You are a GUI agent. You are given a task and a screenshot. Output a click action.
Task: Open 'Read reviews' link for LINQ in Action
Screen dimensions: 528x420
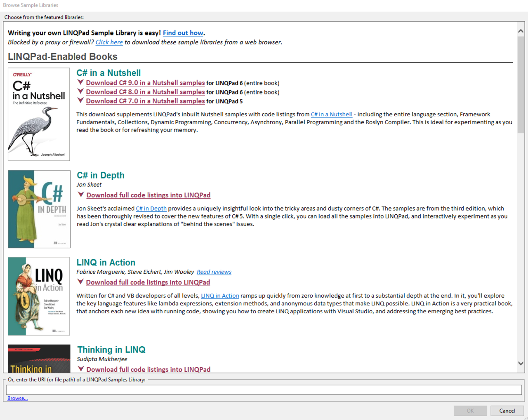click(214, 272)
